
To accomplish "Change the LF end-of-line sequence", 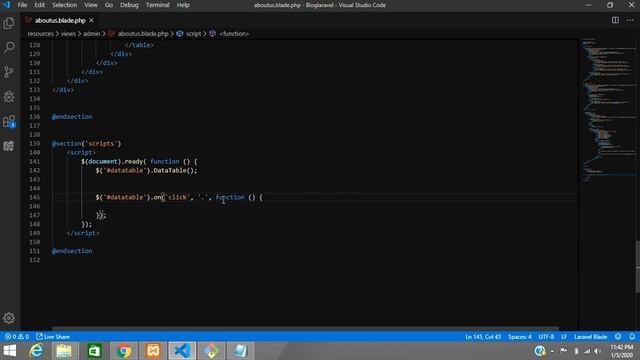I will 564,337.
